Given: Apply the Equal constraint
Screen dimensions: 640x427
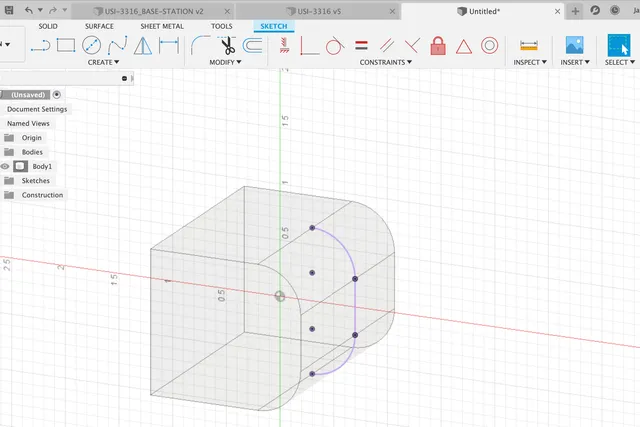Looking at the screenshot, I should click(361, 45).
